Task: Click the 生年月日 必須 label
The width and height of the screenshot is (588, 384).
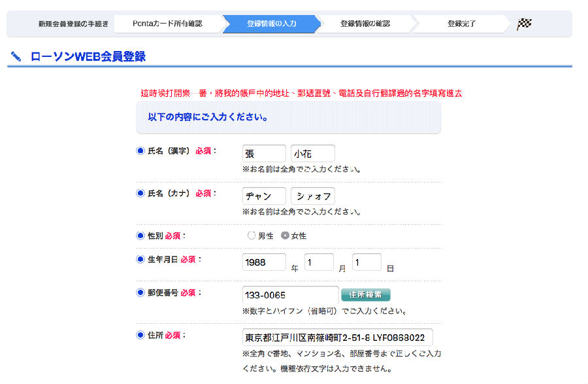Action: pyautogui.click(x=174, y=259)
